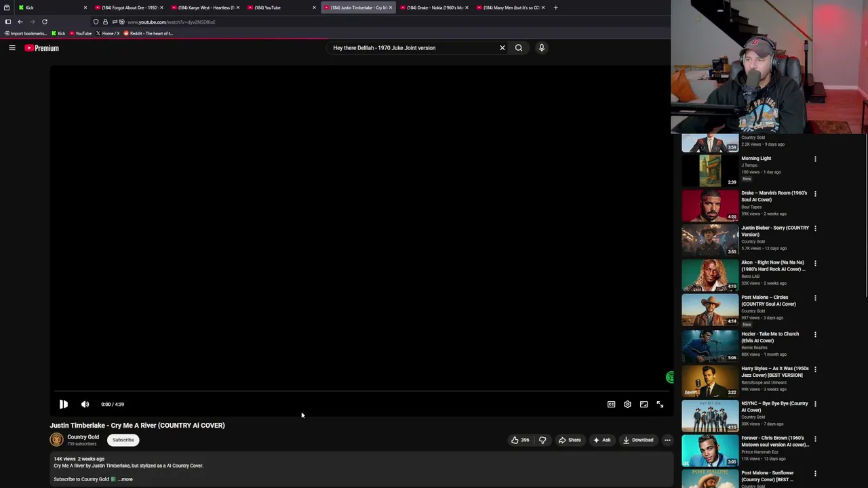This screenshot has width=868, height=488.
Task: Open Hozier - Take Me to Church title
Action: [x=770, y=337]
